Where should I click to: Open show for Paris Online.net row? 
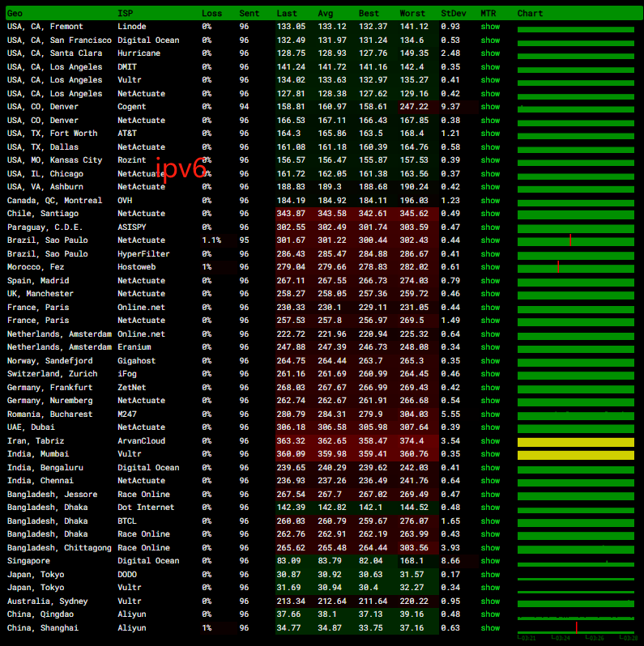(490, 308)
